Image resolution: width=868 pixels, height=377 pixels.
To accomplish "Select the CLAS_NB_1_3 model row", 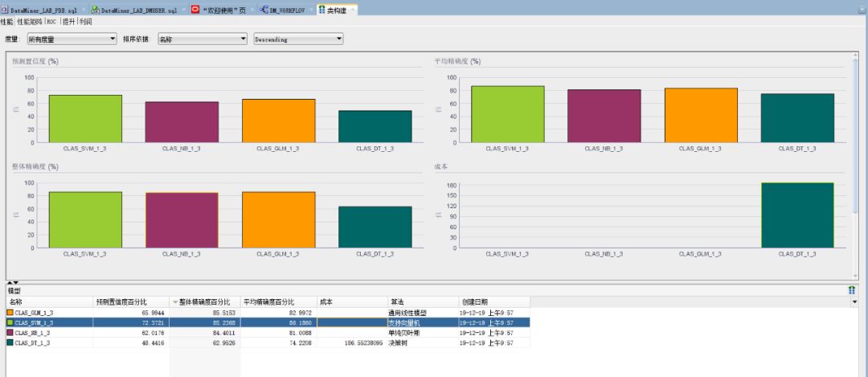I will click(x=48, y=332).
